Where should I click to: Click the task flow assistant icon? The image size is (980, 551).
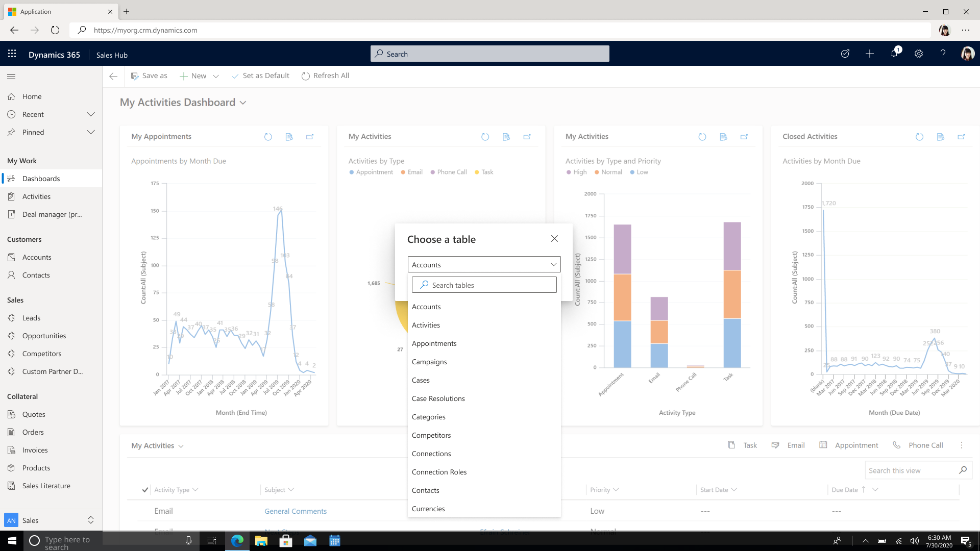[845, 54]
